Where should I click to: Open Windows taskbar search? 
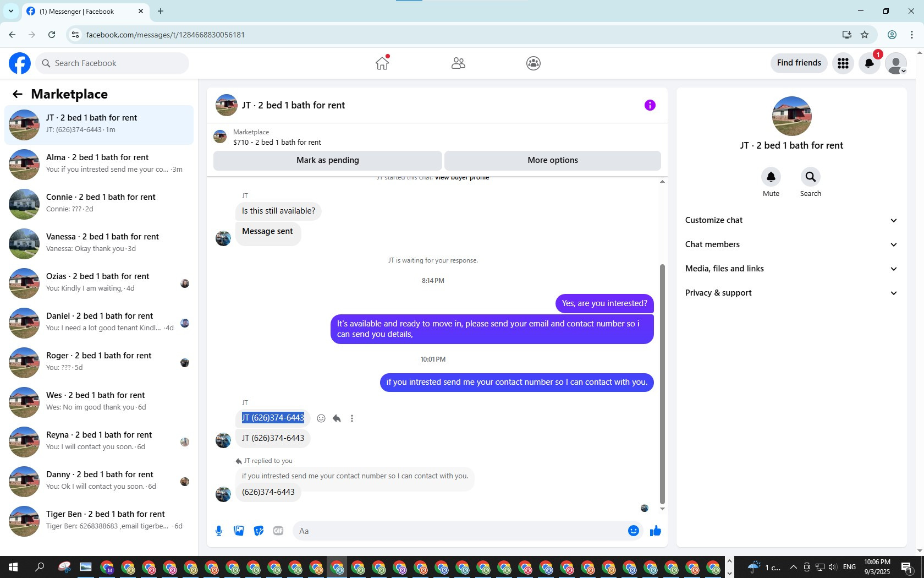click(40, 567)
